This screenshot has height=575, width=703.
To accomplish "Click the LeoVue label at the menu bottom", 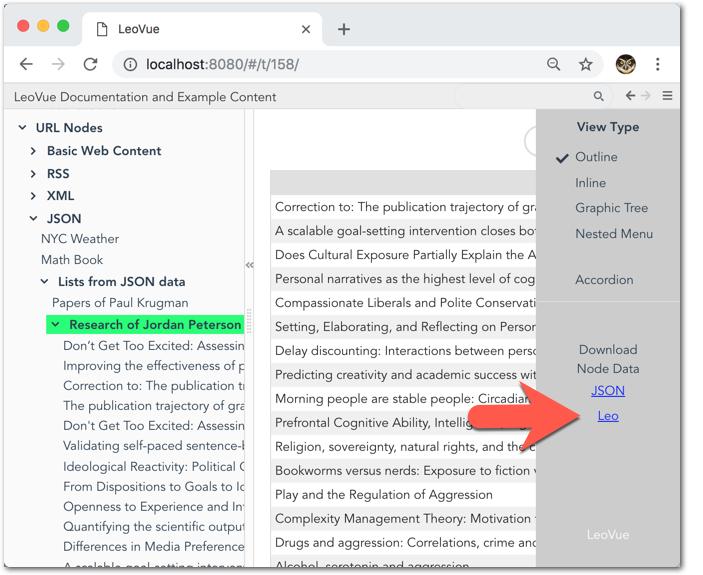I will tap(608, 535).
